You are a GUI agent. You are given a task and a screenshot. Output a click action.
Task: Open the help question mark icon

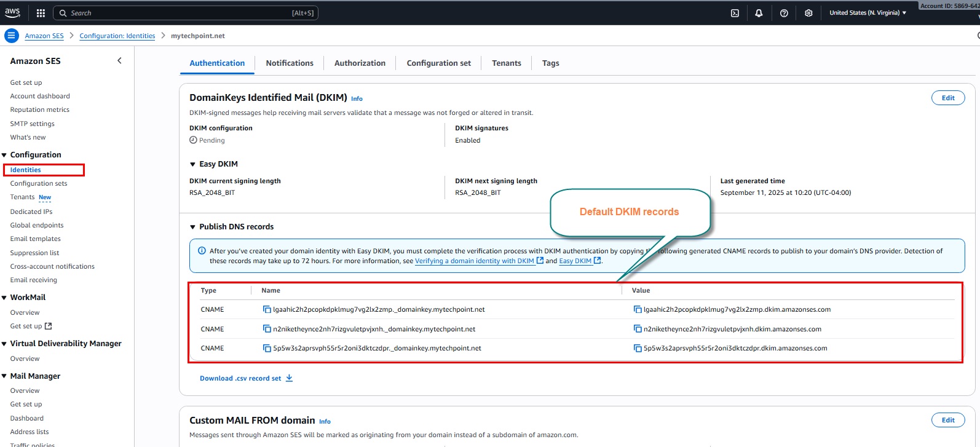784,13
